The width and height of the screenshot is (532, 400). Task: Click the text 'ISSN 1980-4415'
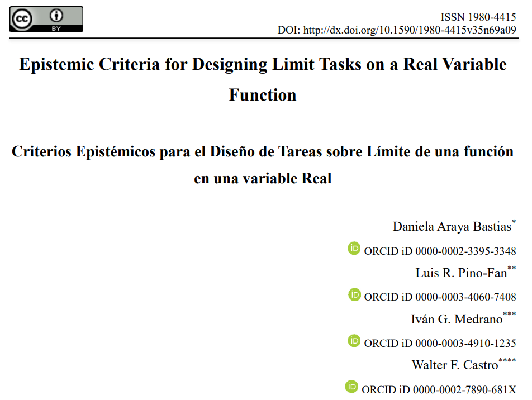click(x=478, y=17)
